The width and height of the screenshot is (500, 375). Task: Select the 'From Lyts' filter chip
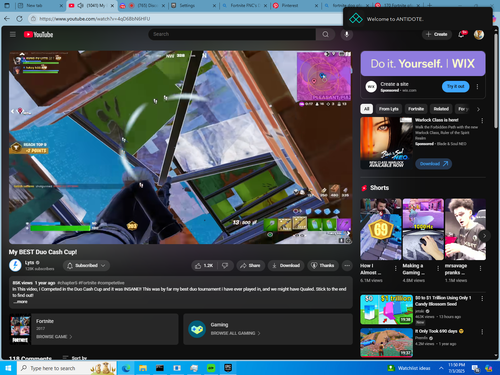(388, 109)
